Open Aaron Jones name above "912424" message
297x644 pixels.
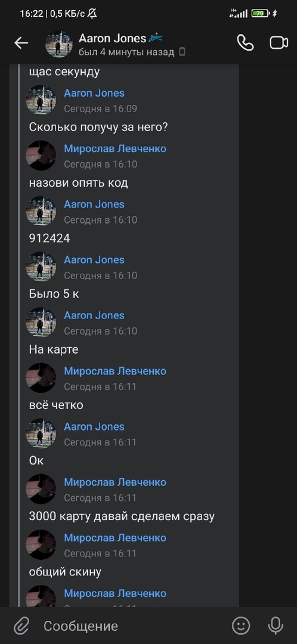pos(94,204)
